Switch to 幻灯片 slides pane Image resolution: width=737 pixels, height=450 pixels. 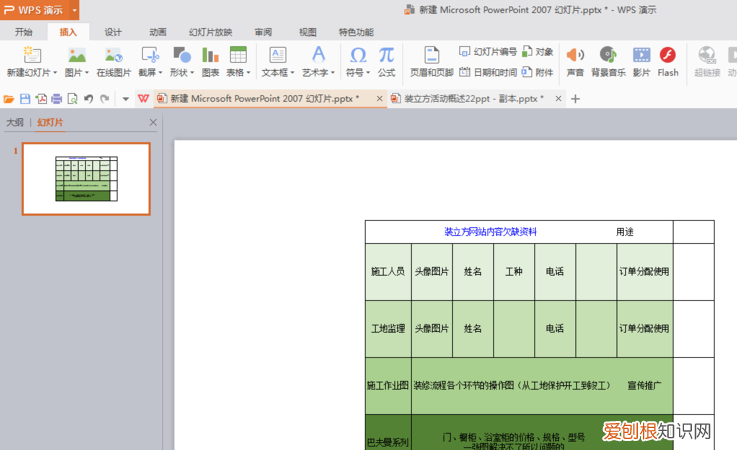[x=50, y=122]
